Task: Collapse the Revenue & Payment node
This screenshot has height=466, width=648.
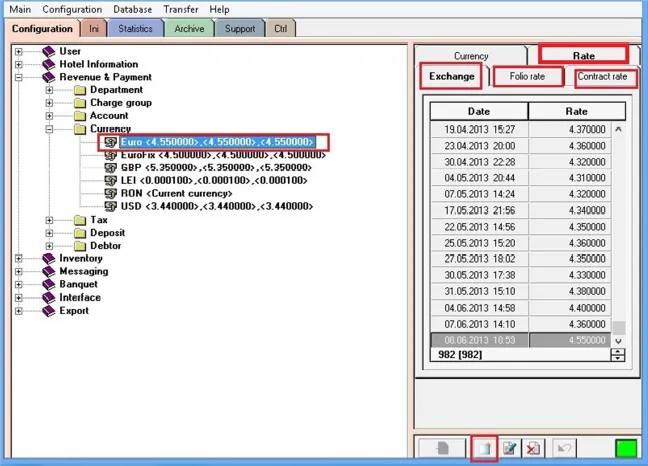Action: [x=19, y=77]
